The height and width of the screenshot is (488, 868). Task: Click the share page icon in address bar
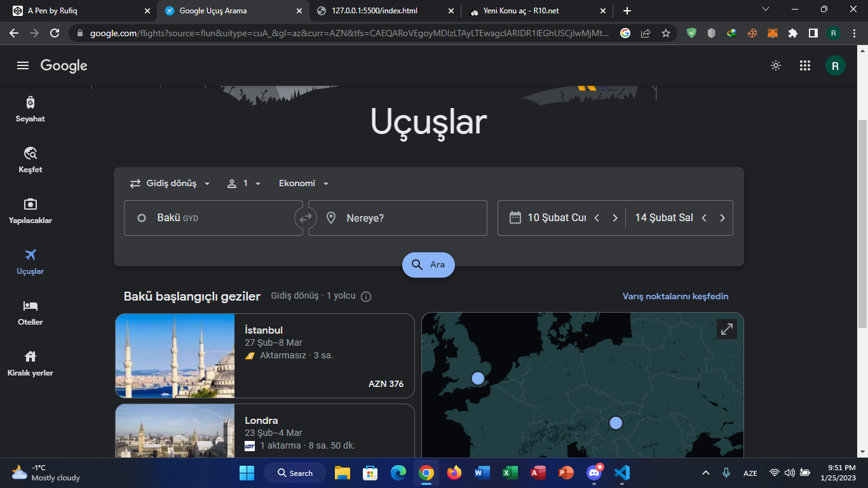pos(646,33)
